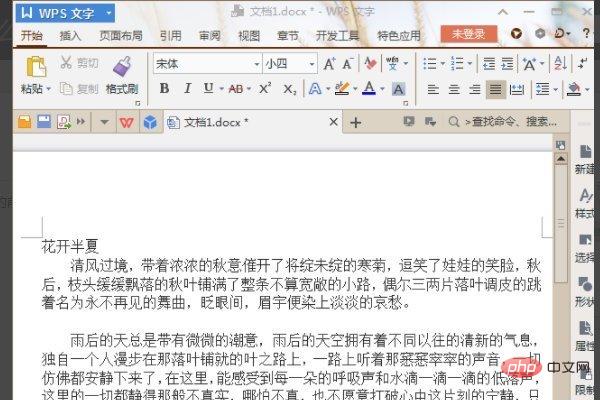Toggle Italic formatting
Image resolution: width=600 pixels, height=400 pixels.
point(187,88)
